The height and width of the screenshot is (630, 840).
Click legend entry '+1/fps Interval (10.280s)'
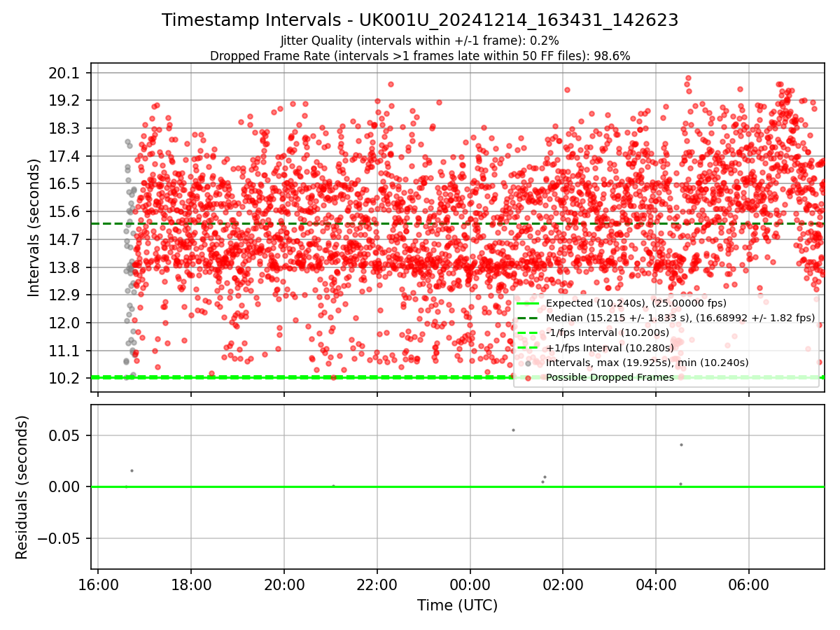pos(610,347)
